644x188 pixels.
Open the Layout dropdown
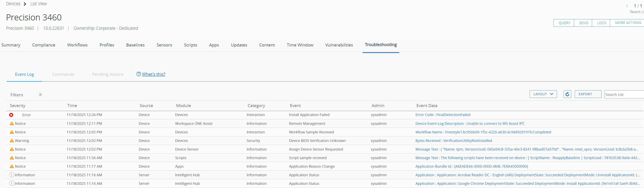(543, 94)
